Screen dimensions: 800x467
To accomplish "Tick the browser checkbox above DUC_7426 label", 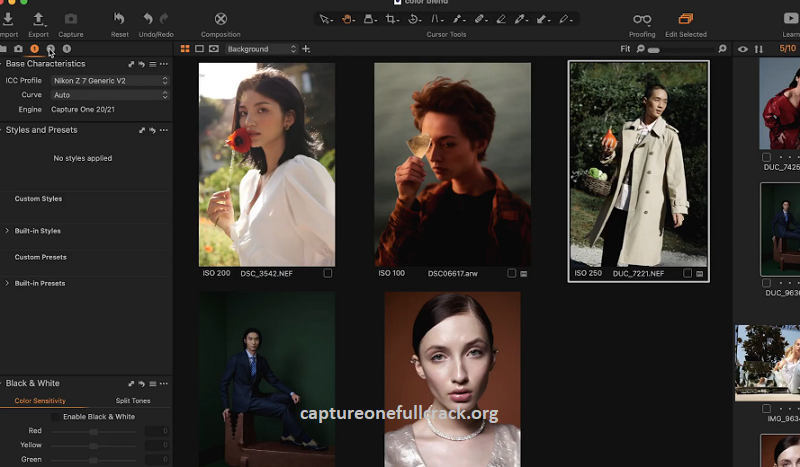I will [x=766, y=157].
